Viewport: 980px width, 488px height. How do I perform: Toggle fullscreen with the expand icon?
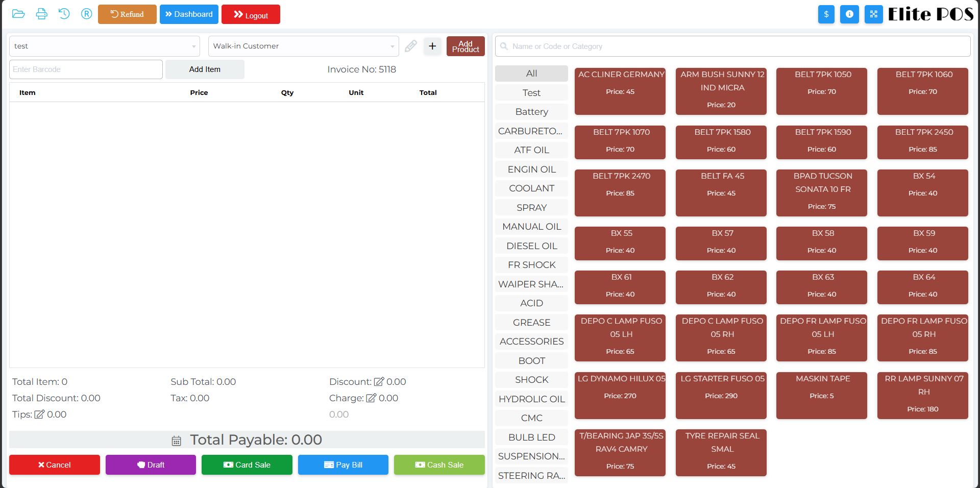(x=873, y=14)
